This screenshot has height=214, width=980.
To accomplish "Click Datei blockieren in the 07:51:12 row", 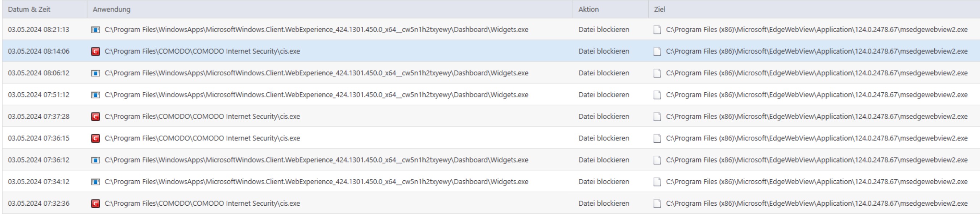I will pyautogui.click(x=604, y=95).
